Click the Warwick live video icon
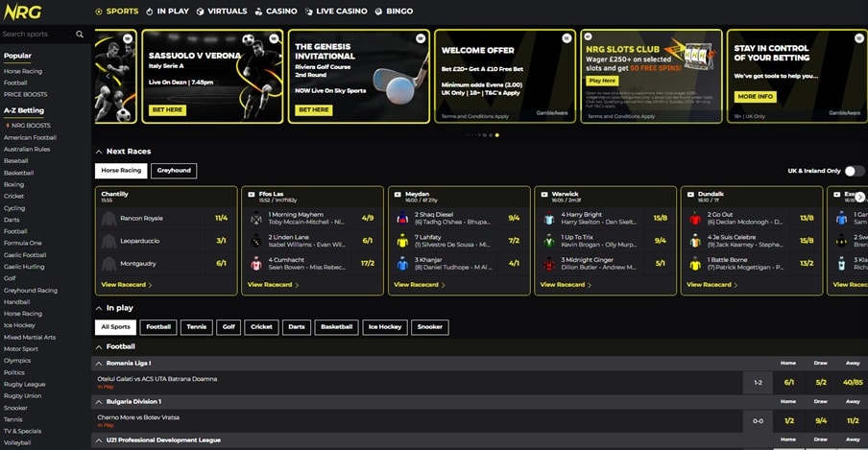868x450 pixels. click(544, 194)
